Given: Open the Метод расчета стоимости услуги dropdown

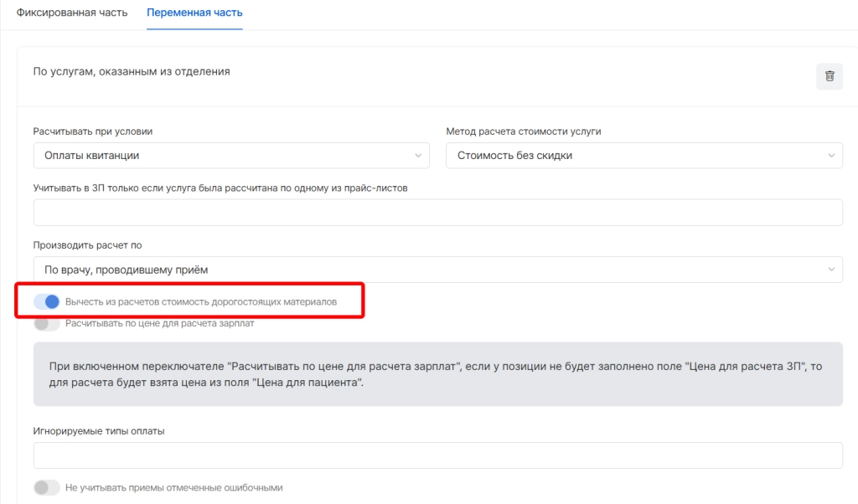Looking at the screenshot, I should [x=643, y=156].
